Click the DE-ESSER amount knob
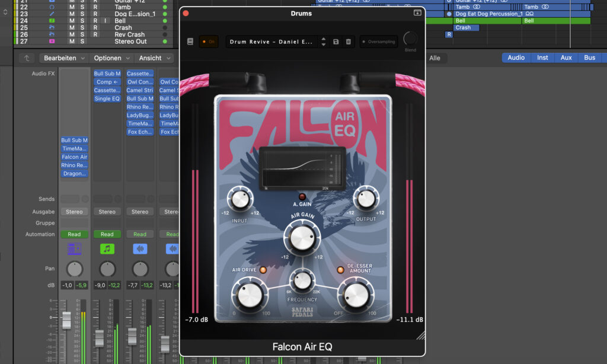This screenshot has width=607, height=364. pos(356,295)
